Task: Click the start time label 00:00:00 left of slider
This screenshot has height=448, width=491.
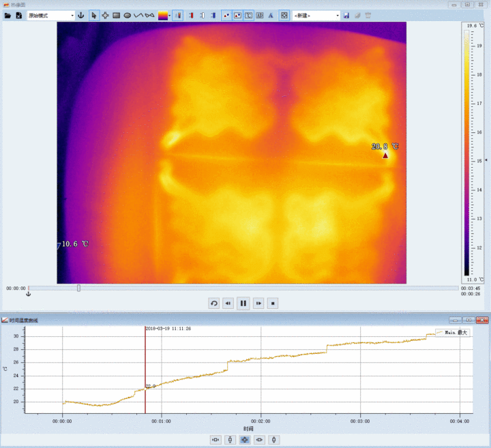Action: [x=16, y=288]
